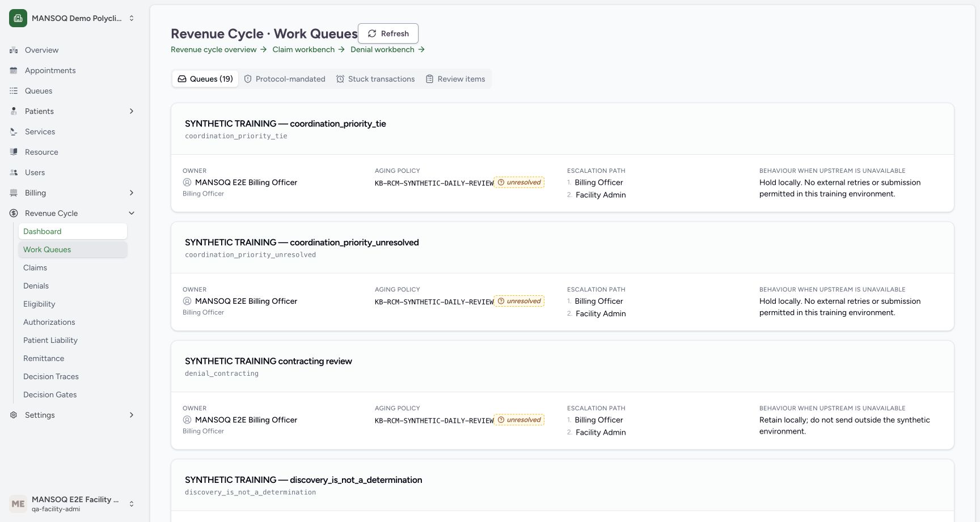Expand the Patients submenu chevron
The width and height of the screenshot is (980, 522).
coord(132,111)
